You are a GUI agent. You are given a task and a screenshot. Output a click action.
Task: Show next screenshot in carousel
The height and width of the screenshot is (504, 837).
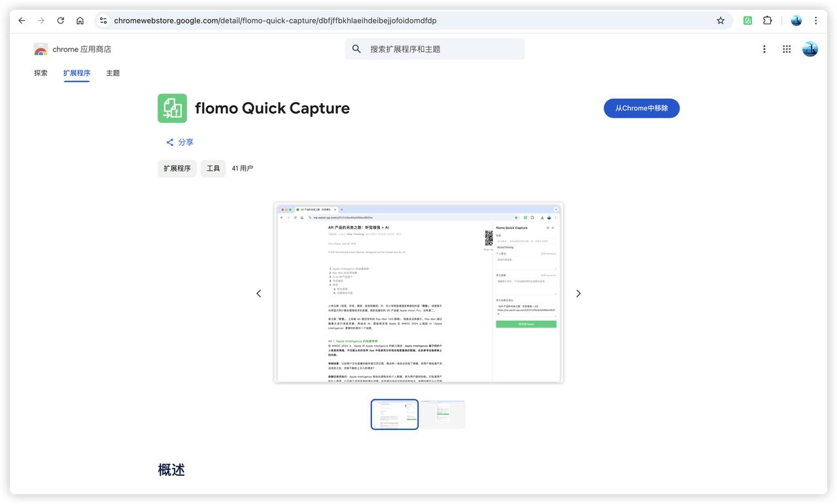click(x=578, y=294)
